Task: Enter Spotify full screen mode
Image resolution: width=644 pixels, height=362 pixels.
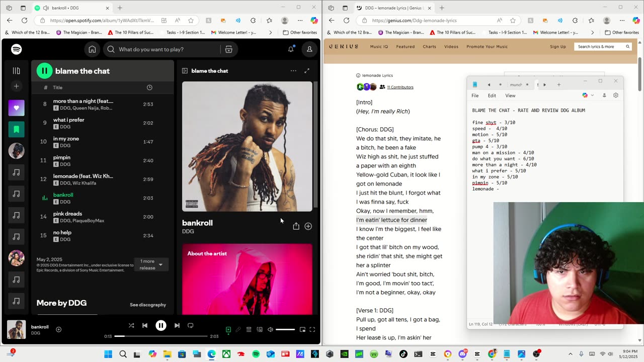Action: (x=312, y=330)
